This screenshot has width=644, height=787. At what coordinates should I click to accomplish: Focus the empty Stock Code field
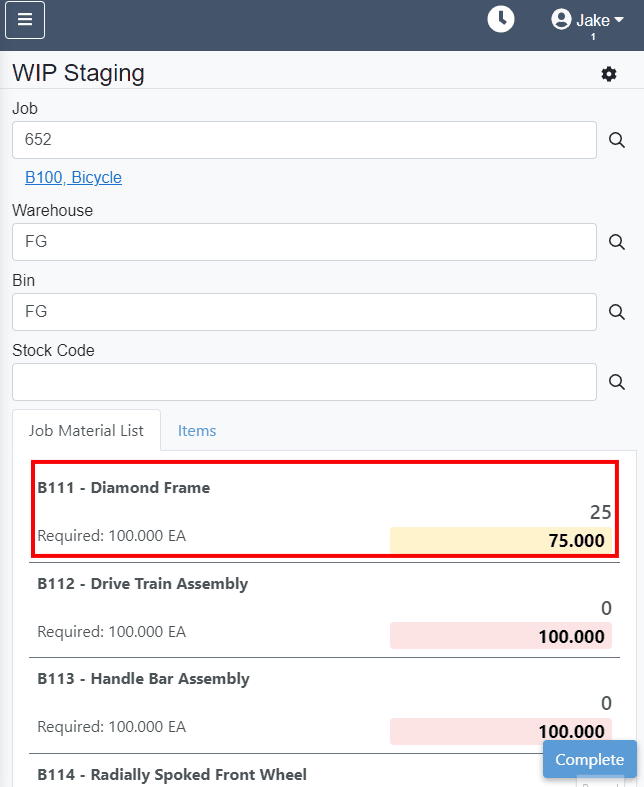click(x=304, y=382)
